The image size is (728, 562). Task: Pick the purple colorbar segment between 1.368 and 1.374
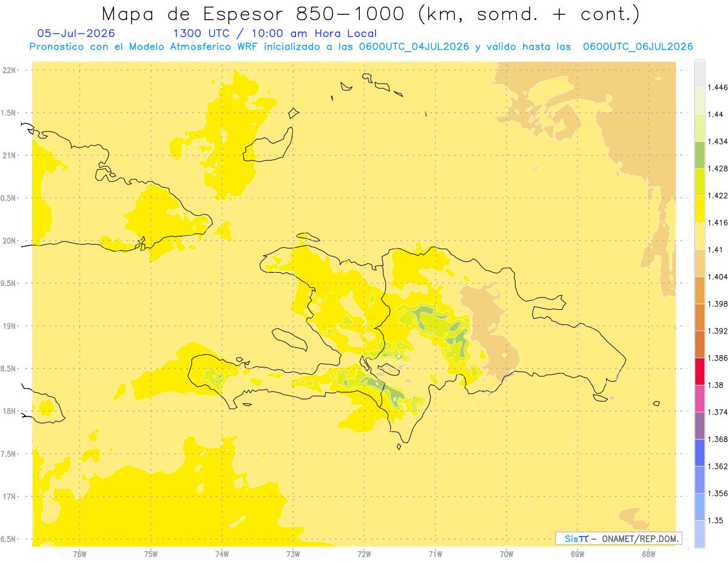699,426
